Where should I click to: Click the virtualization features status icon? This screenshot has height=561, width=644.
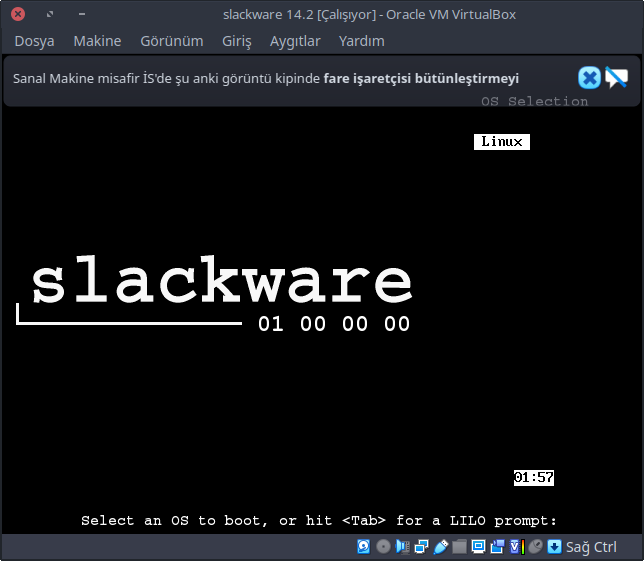[517, 547]
